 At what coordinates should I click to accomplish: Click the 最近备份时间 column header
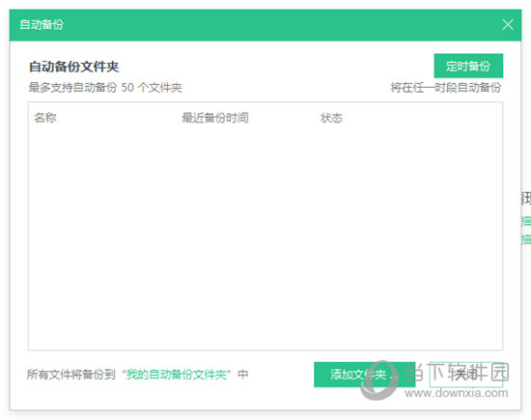(215, 118)
